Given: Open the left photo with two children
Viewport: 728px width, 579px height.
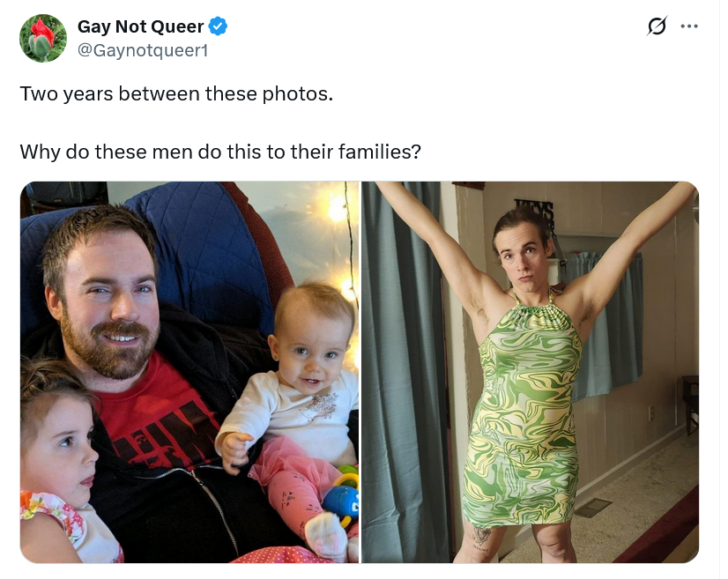Looking at the screenshot, I should point(189,372).
